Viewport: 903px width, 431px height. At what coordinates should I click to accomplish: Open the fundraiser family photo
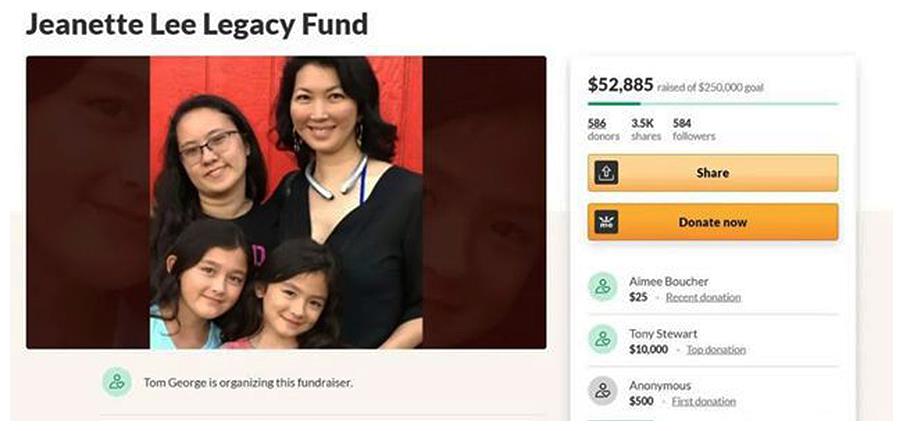pos(286,202)
